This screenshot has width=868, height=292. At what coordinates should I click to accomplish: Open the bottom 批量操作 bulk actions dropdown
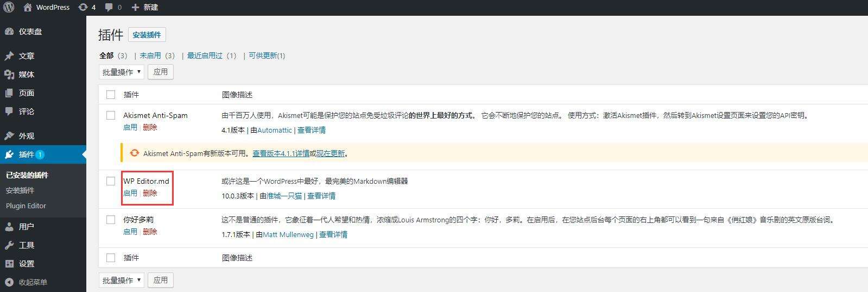tap(122, 280)
